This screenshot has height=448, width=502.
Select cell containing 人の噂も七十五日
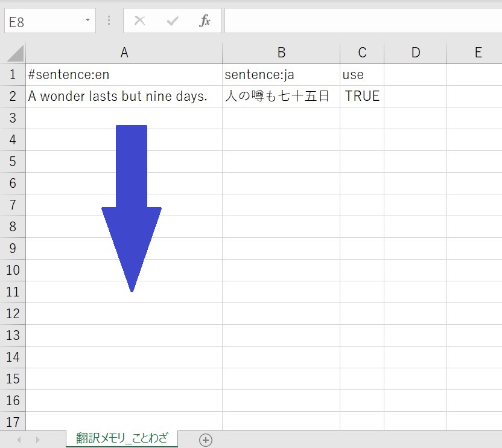point(281,97)
